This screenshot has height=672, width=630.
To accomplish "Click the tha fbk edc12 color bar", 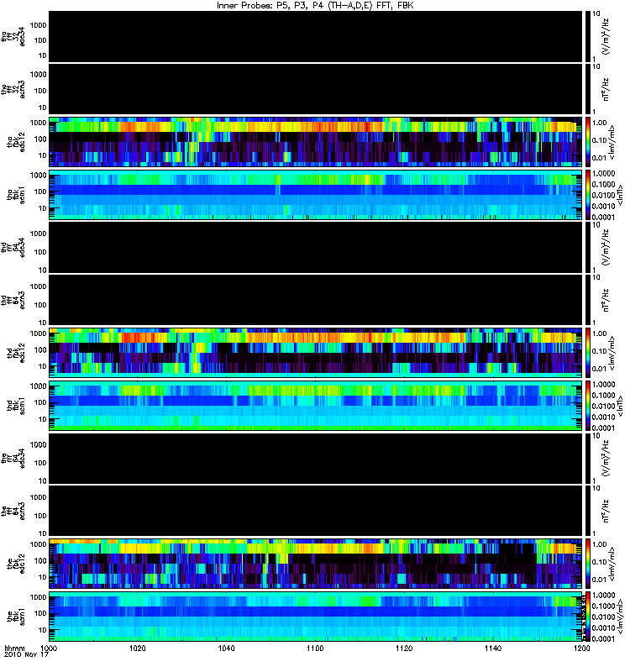I will (x=588, y=142).
